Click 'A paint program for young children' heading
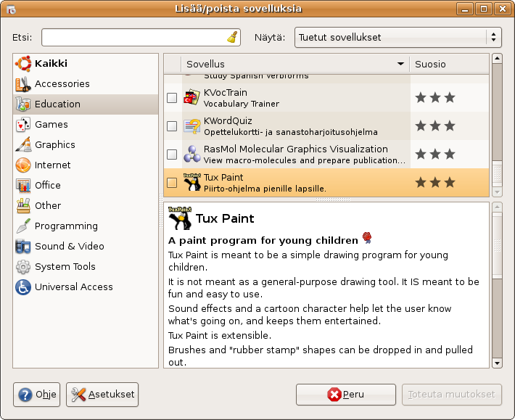The height and width of the screenshot is (420, 515). (263, 240)
